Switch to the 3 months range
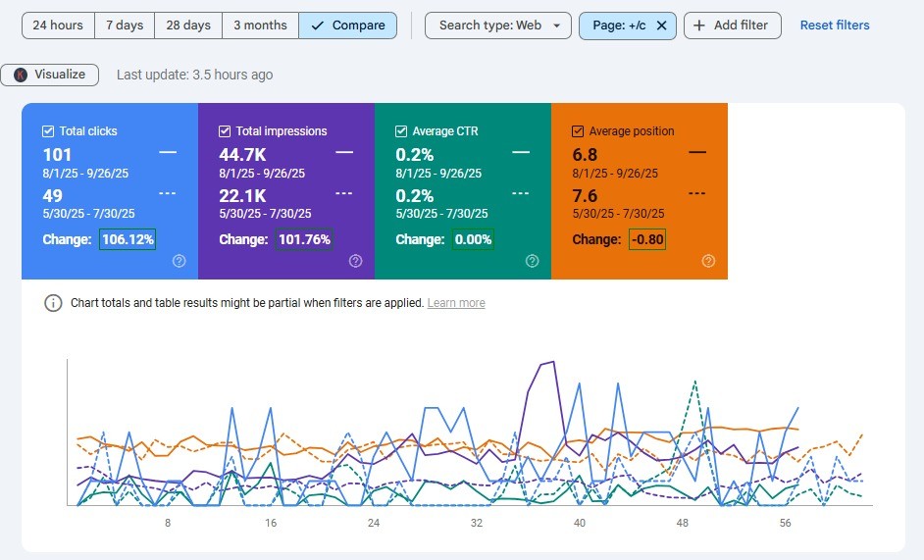924x560 pixels. [x=260, y=25]
